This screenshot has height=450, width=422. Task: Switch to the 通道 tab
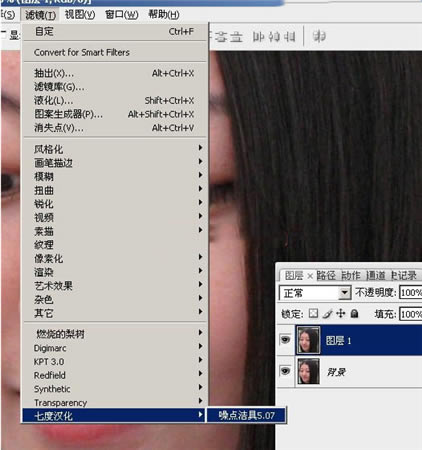pos(376,275)
